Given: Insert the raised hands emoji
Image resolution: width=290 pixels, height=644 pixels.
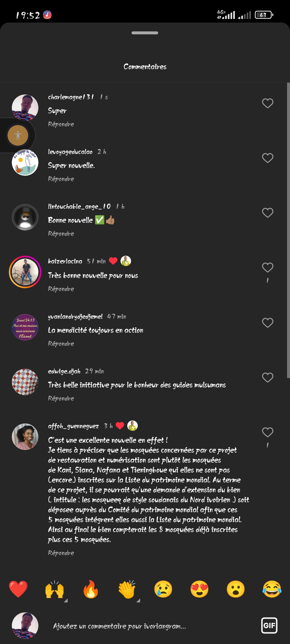Looking at the screenshot, I should [x=55, y=589].
